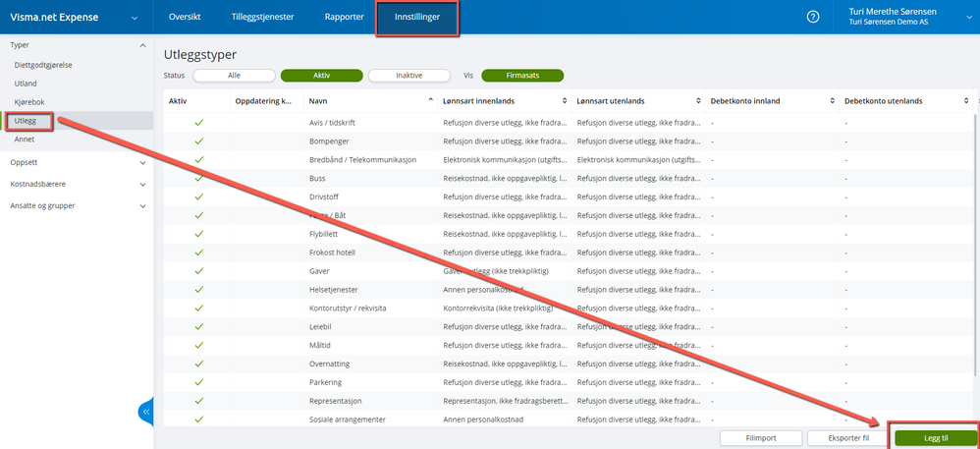Switch to the Rapporter tab

345,17
